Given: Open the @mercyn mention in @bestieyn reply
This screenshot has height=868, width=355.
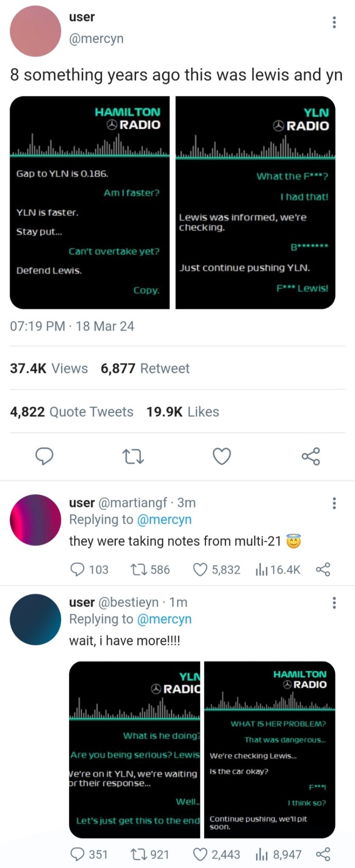Looking at the screenshot, I should [x=164, y=619].
